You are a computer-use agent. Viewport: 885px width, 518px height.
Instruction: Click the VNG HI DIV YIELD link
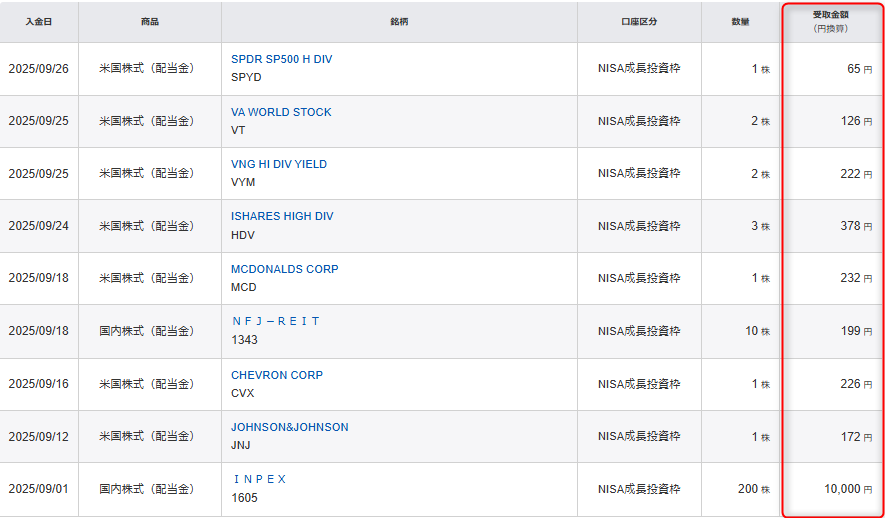279,164
